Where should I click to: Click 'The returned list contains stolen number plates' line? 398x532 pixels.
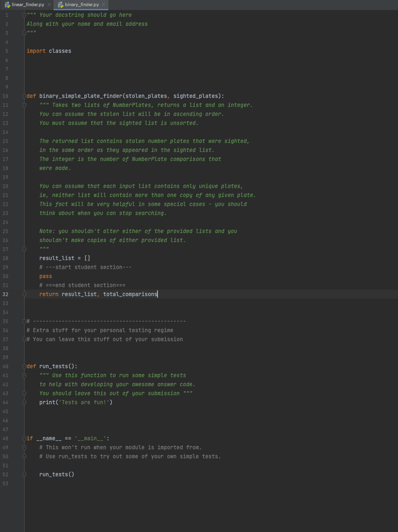(144, 141)
